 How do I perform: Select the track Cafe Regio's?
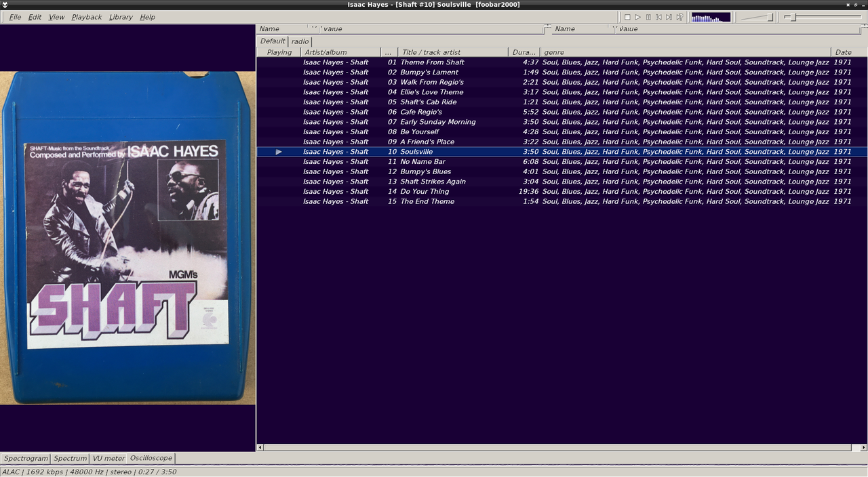(562, 112)
